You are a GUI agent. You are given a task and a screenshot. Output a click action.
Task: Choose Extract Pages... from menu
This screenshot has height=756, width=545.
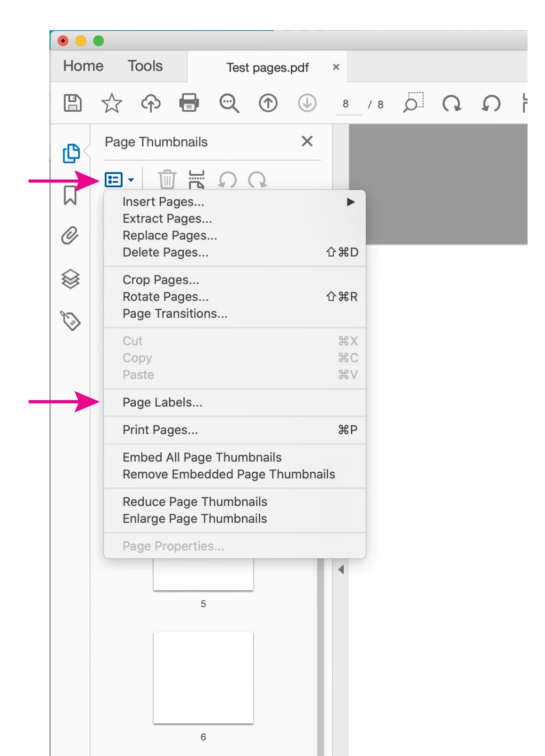coord(235,219)
